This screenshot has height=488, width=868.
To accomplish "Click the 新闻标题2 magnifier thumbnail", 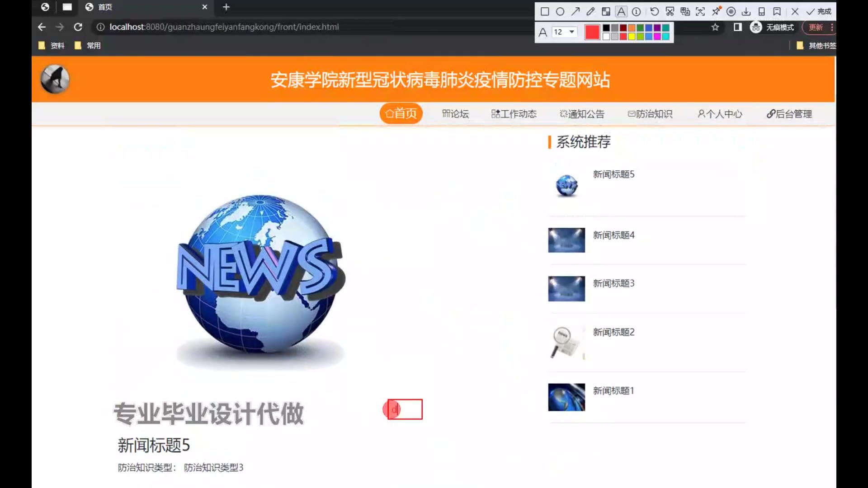I will tap(566, 343).
